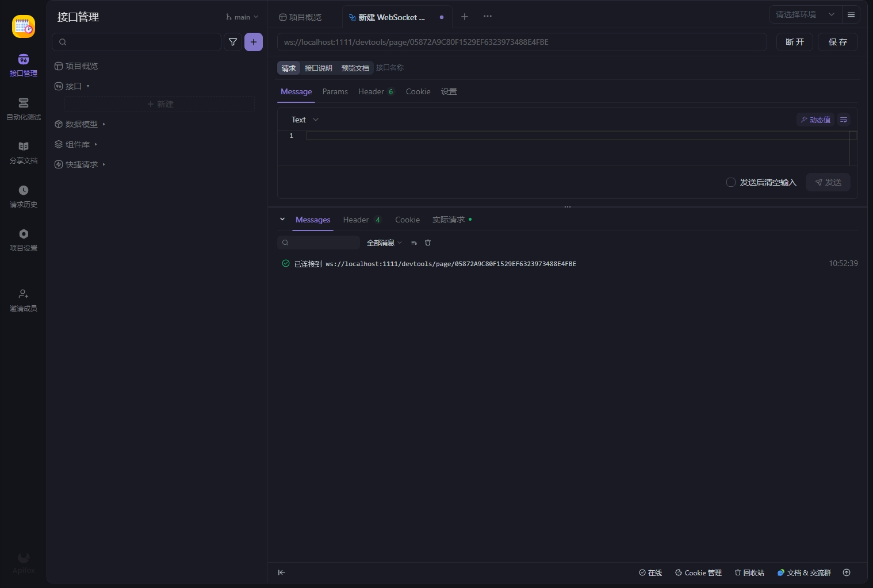Open the Text message type dropdown
Image resolution: width=873 pixels, height=588 pixels.
(304, 120)
